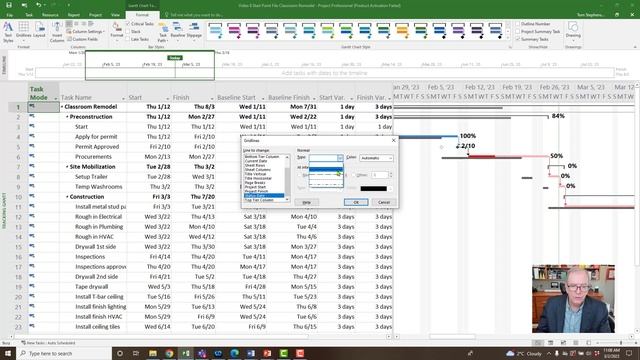Select Sheet Rows in line list

coord(255,165)
